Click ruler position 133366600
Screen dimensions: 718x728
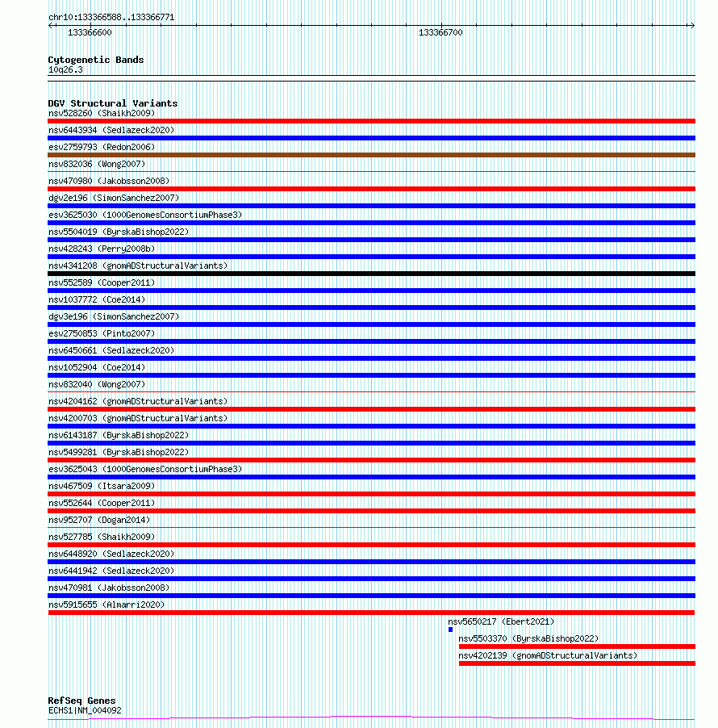point(90,32)
